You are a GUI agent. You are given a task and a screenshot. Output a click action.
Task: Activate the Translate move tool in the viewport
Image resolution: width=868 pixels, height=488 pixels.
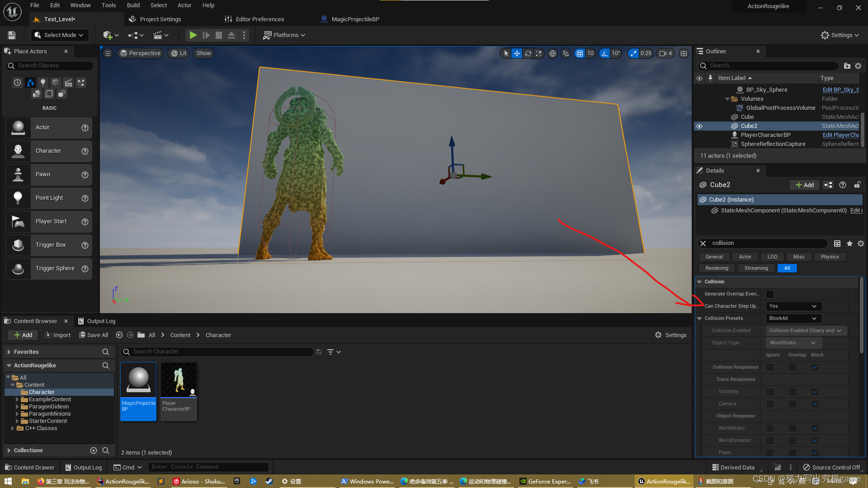[517, 53]
